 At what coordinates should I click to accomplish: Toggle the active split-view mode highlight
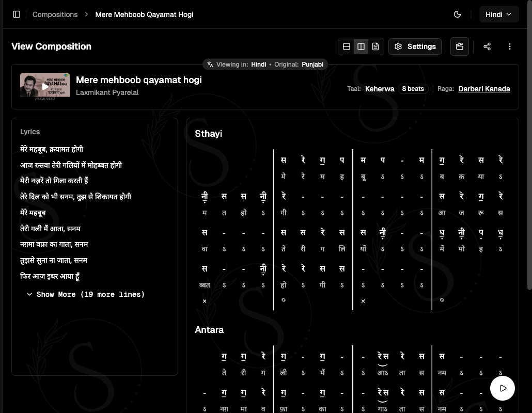(361, 46)
